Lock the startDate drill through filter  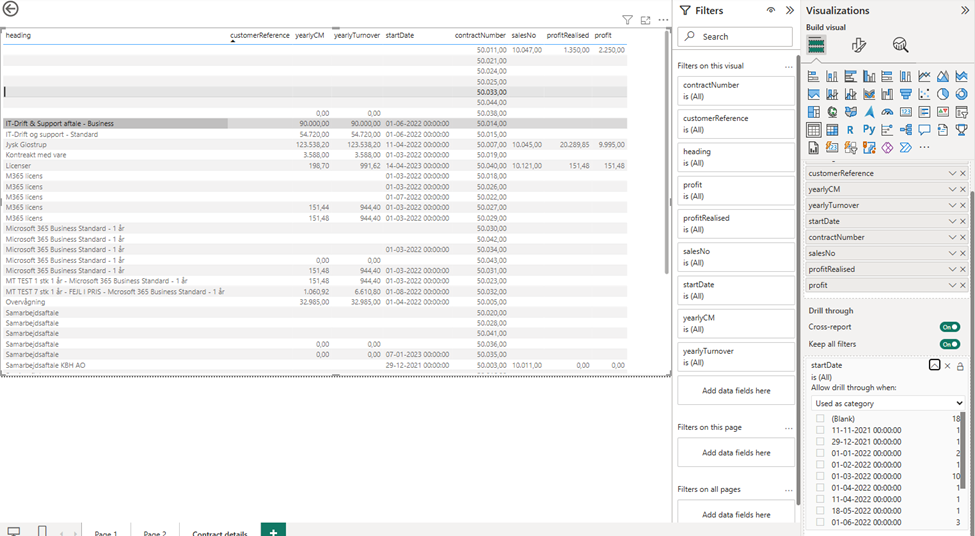[960, 366]
